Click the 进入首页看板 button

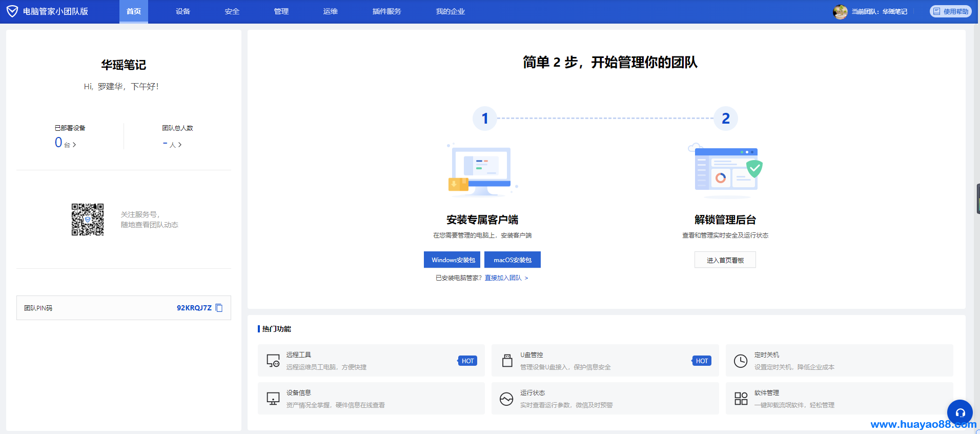coord(725,260)
